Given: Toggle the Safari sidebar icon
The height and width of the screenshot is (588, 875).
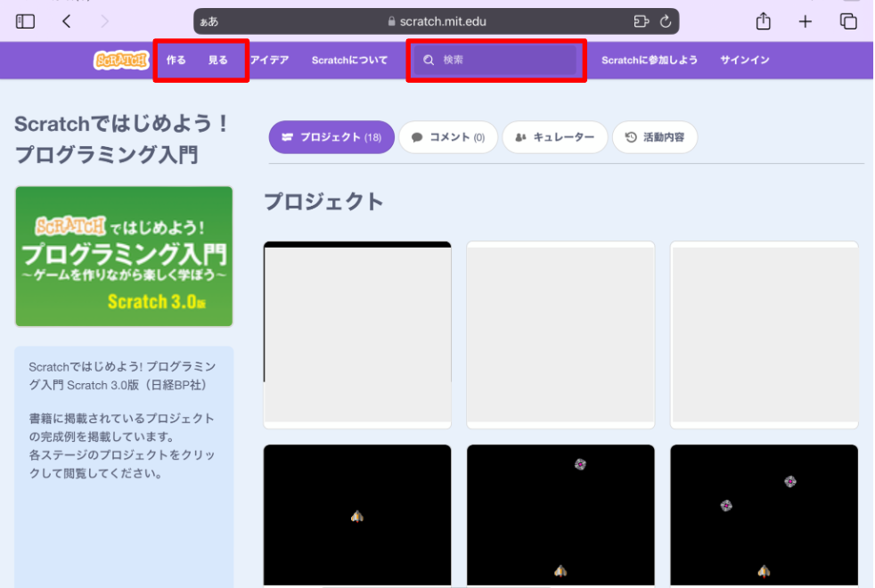Looking at the screenshot, I should pyautogui.click(x=26, y=20).
